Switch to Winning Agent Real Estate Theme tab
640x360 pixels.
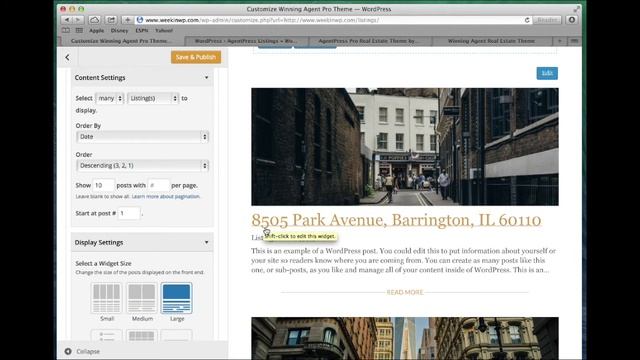[x=491, y=41]
